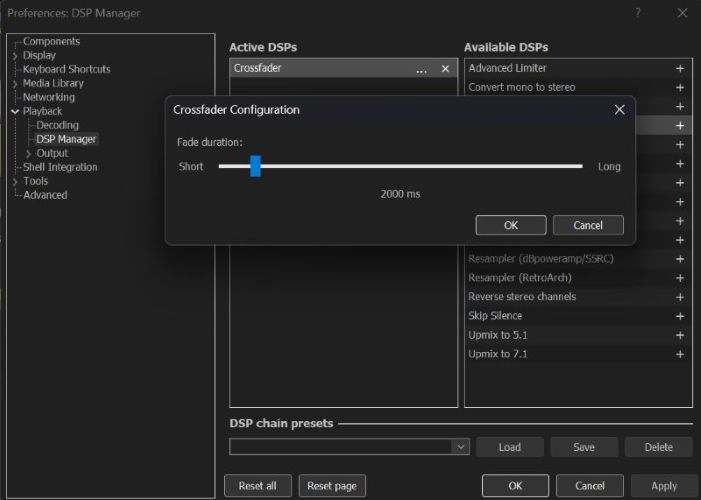Add Reverse stereo channels with plus icon
Viewport: 701px width, 500px height.
[680, 297]
